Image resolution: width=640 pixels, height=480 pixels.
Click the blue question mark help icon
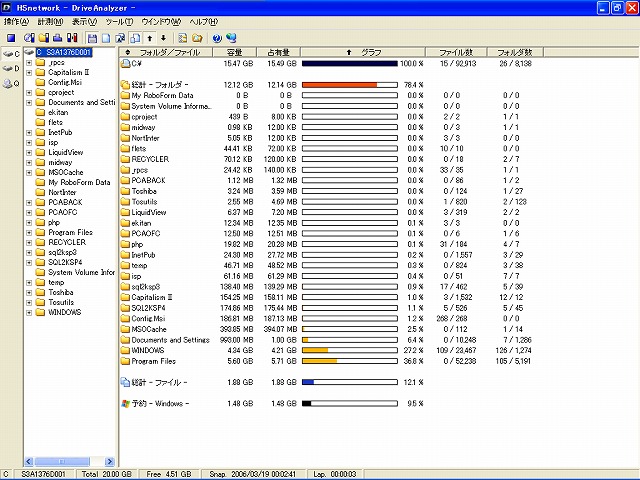tap(217, 38)
